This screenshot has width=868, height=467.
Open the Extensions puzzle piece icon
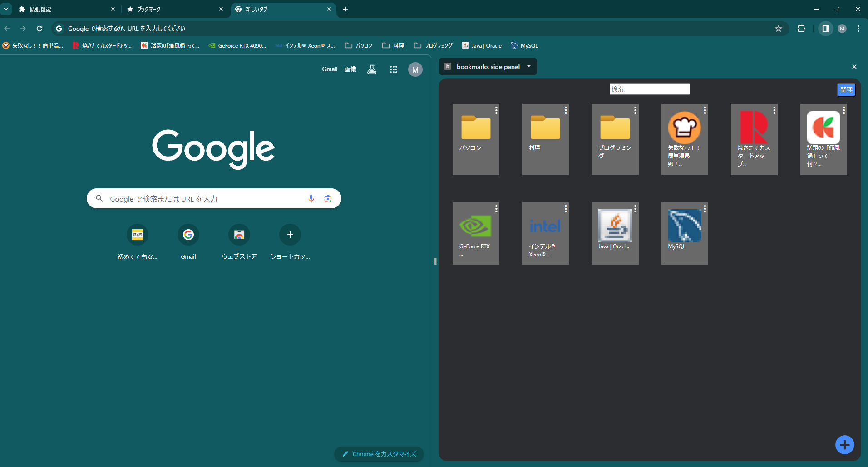pyautogui.click(x=801, y=29)
